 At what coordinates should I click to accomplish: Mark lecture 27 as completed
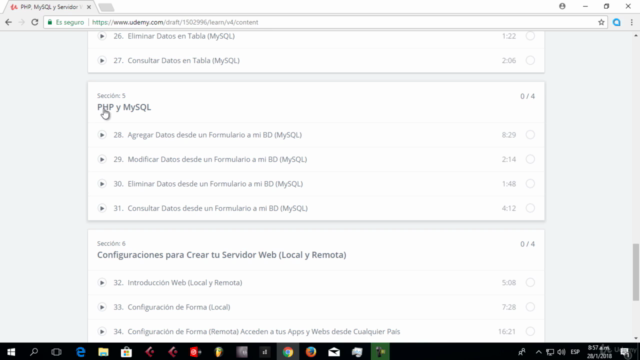click(x=530, y=60)
